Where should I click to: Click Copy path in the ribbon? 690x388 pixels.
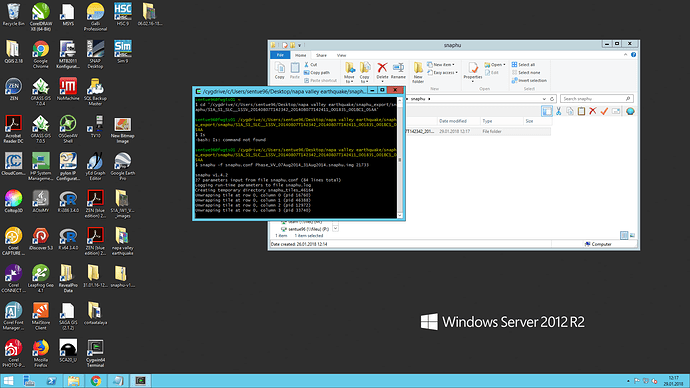(316, 73)
